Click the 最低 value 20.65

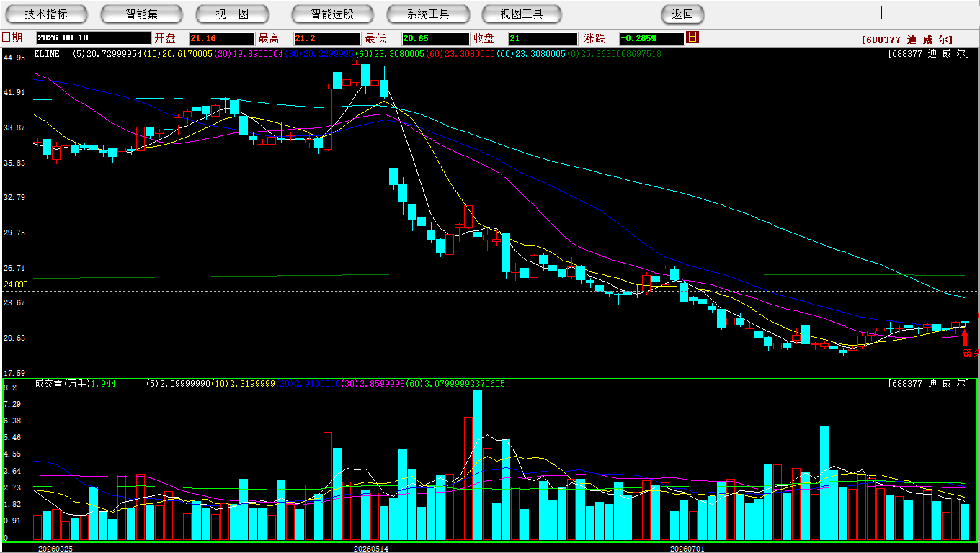(435, 38)
